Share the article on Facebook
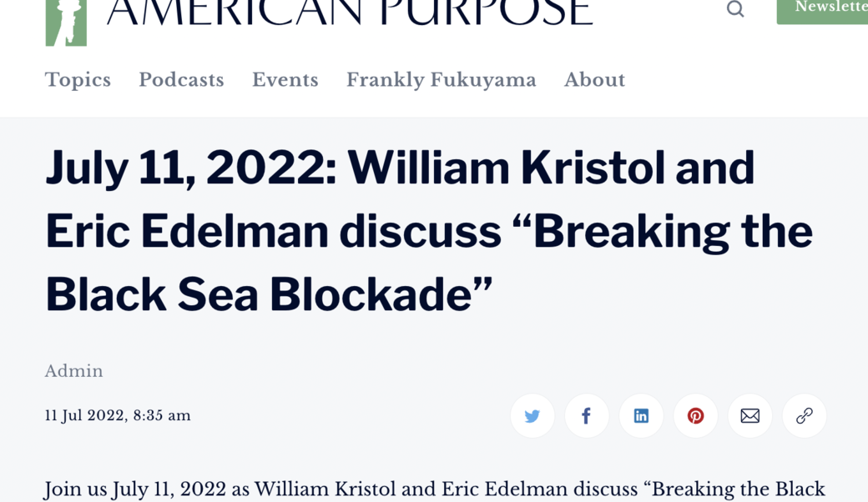The image size is (868, 502). click(x=587, y=415)
